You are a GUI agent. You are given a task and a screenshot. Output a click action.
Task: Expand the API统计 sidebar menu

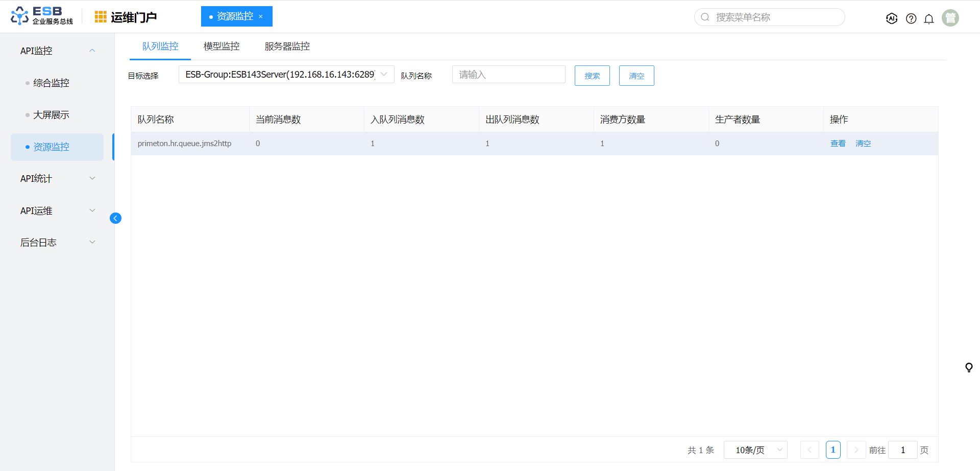point(57,178)
